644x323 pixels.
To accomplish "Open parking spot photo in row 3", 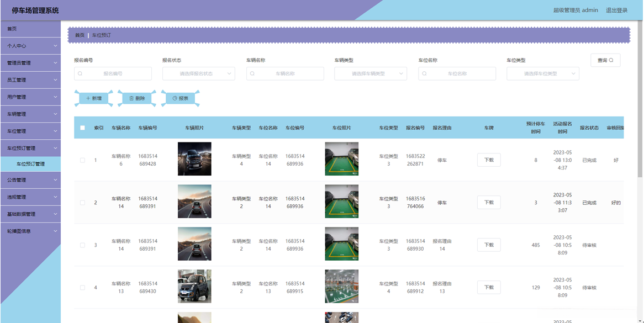I will (x=342, y=244).
